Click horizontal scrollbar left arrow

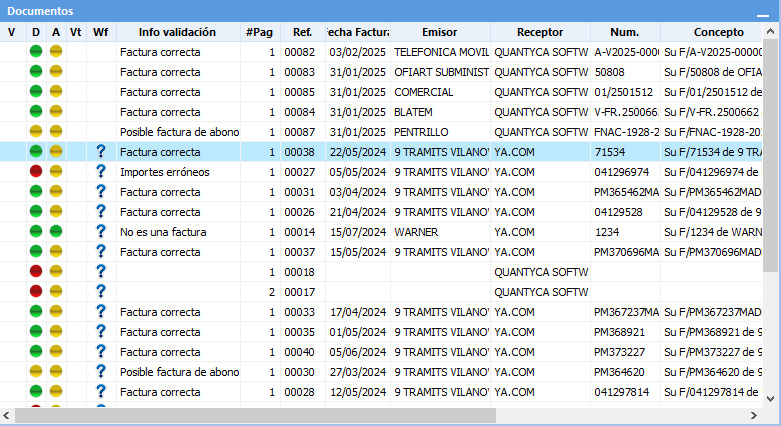tap(6, 415)
